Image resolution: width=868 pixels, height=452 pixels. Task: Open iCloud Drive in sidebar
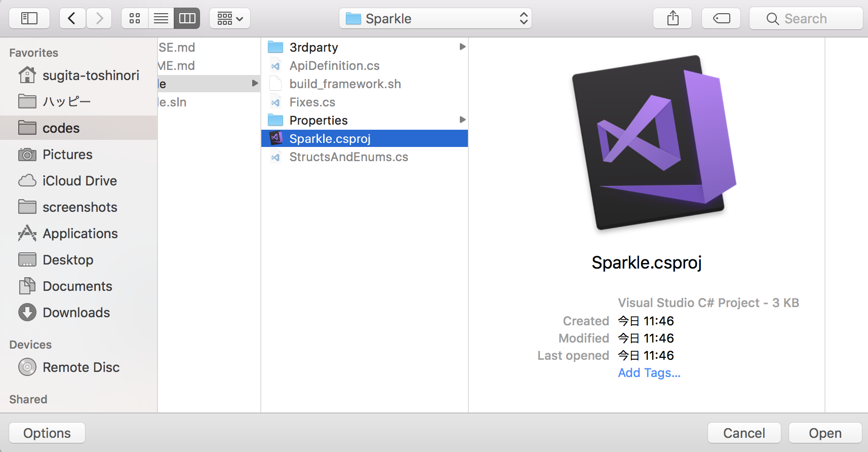click(x=78, y=181)
